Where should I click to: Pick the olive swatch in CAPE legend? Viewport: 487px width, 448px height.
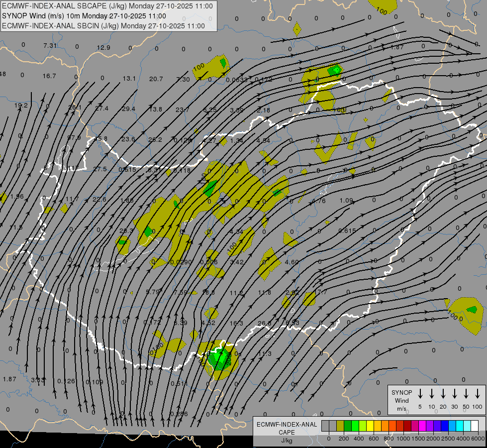coord(340,426)
